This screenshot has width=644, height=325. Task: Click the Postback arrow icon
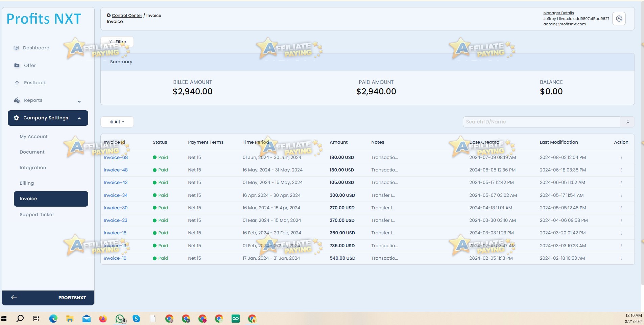(17, 83)
